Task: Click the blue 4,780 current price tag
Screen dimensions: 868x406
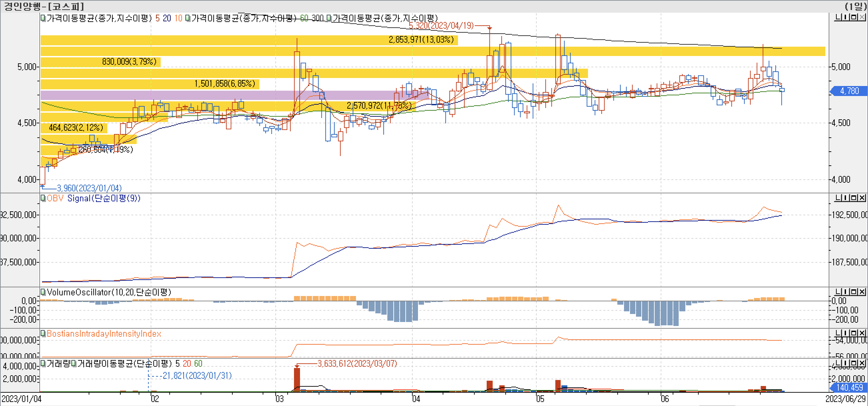Action: pyautogui.click(x=849, y=91)
